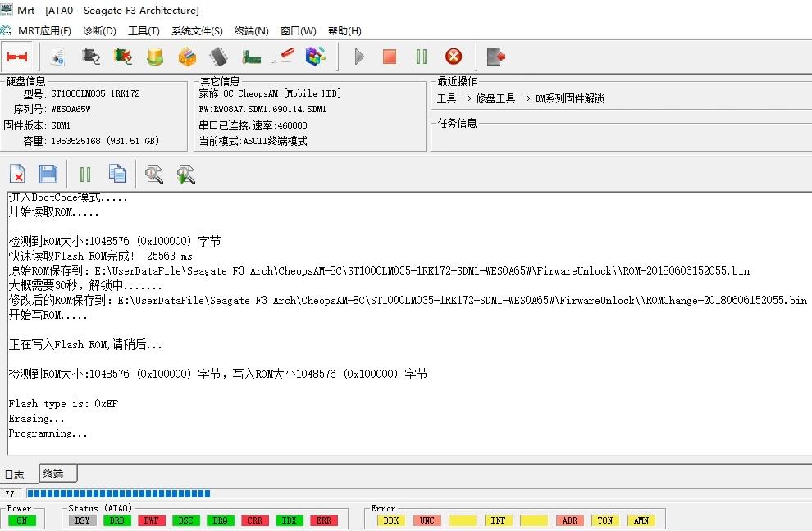Click capacity value 1953525168 (931.51 GB)
812x531 pixels.
pos(105,141)
